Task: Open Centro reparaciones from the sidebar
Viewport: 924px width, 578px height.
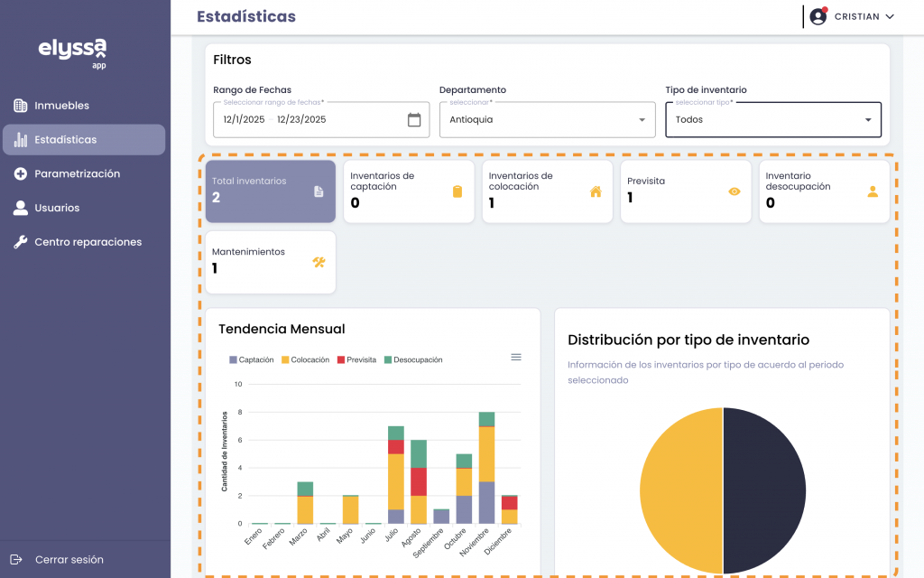Action: tap(88, 242)
